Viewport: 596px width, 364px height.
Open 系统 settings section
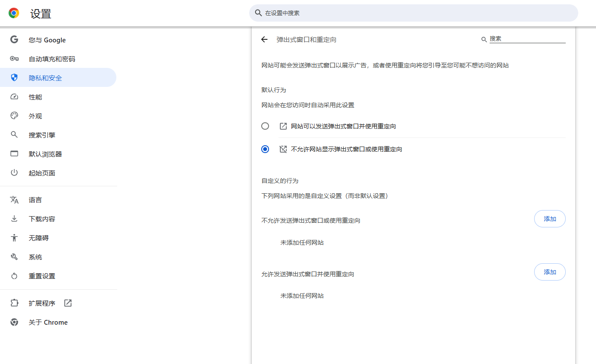[x=58, y=257]
